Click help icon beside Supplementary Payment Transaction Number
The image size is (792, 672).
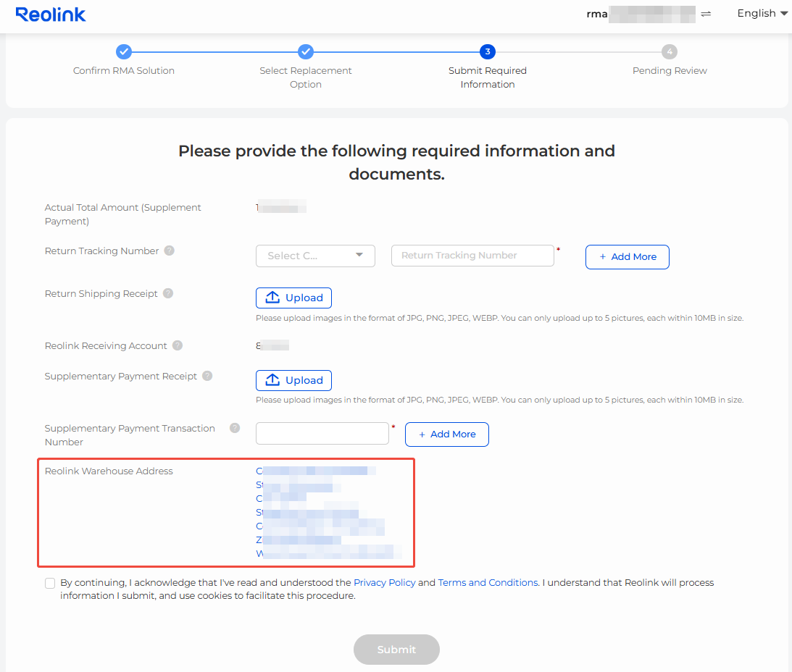(x=235, y=428)
